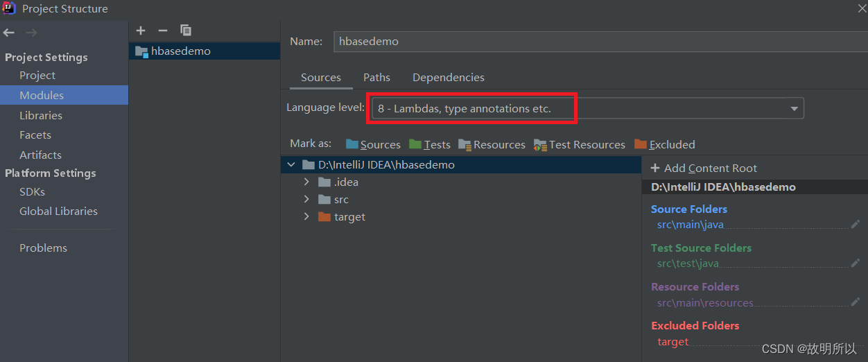Open Project settings
The image size is (868, 362).
[37, 75]
